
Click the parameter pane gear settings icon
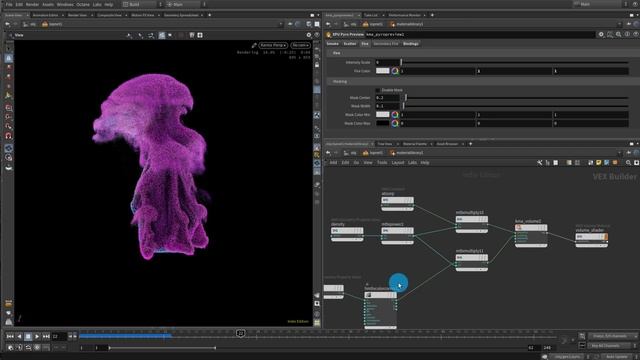601,35
